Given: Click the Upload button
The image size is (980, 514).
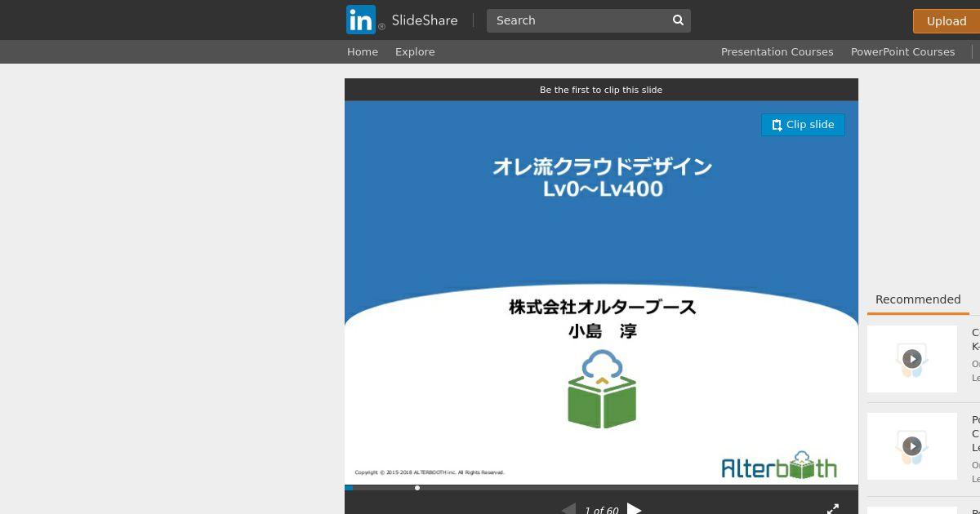Looking at the screenshot, I should tap(947, 21).
